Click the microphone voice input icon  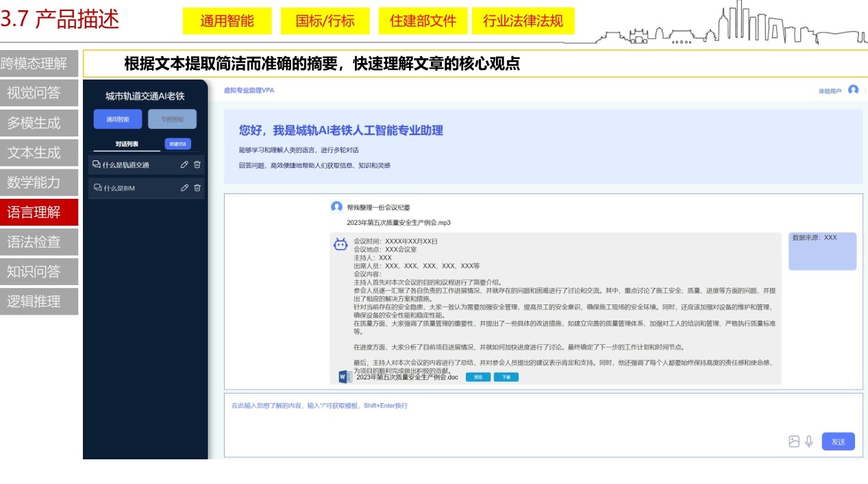[809, 441]
